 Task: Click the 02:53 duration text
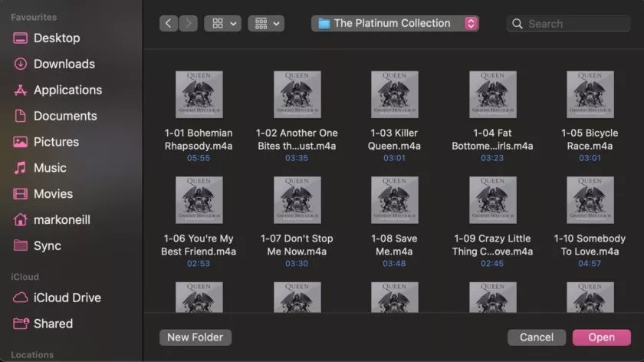pyautogui.click(x=199, y=264)
